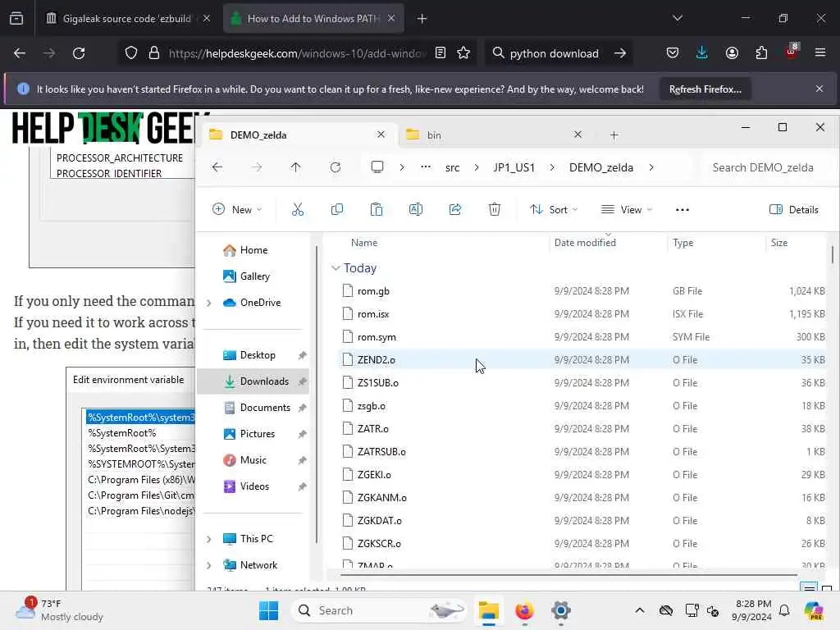Open the New item dropdown in Explorer
The width and height of the screenshot is (840, 630).
[x=237, y=209]
